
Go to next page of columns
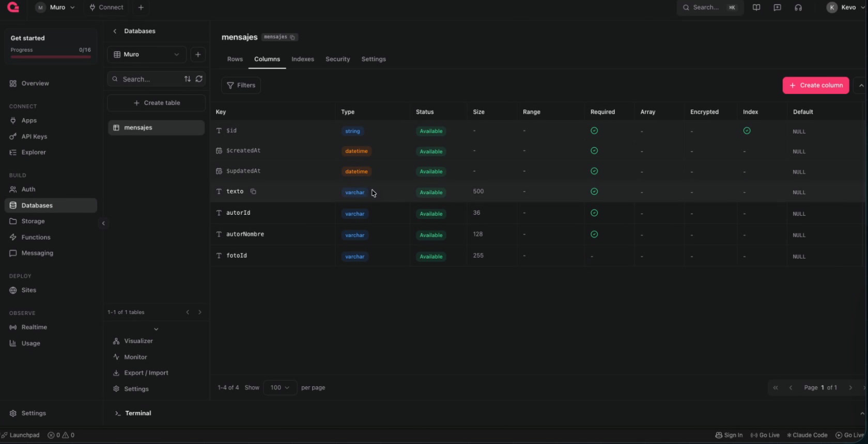[850, 388]
